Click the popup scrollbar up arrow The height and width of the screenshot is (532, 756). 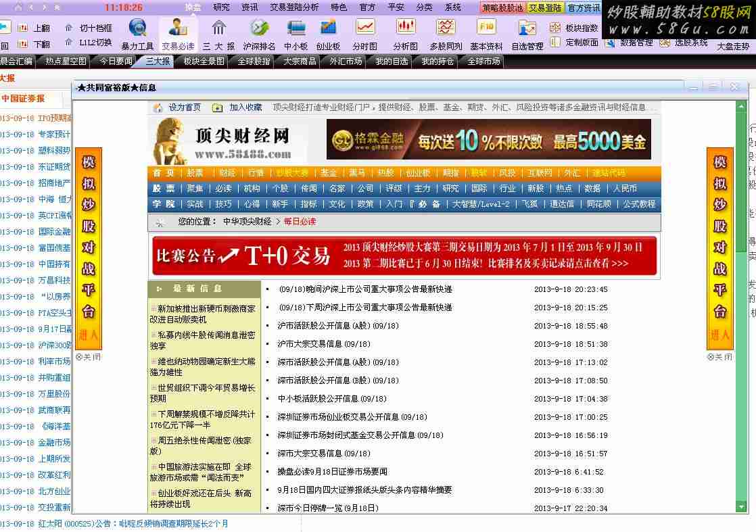tap(741, 106)
